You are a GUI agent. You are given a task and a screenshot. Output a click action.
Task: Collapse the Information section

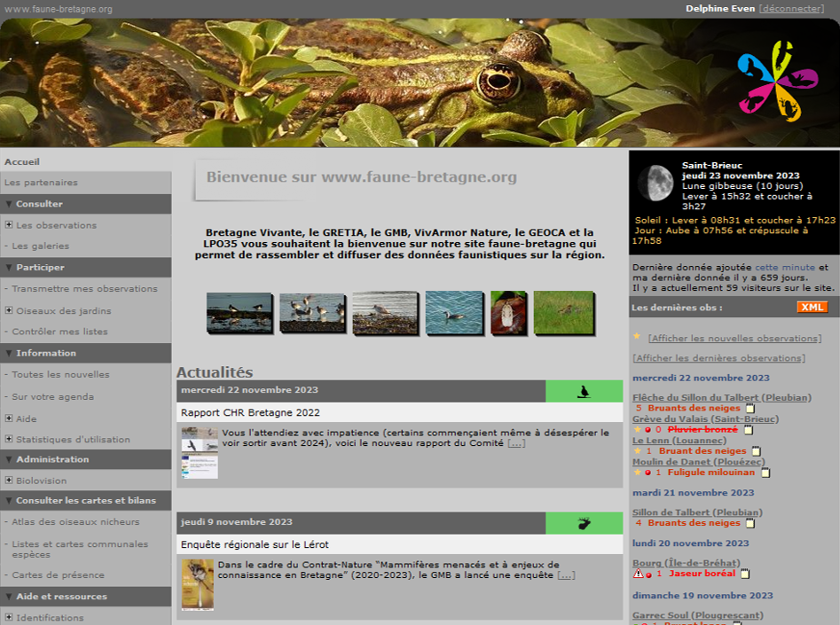[9, 353]
